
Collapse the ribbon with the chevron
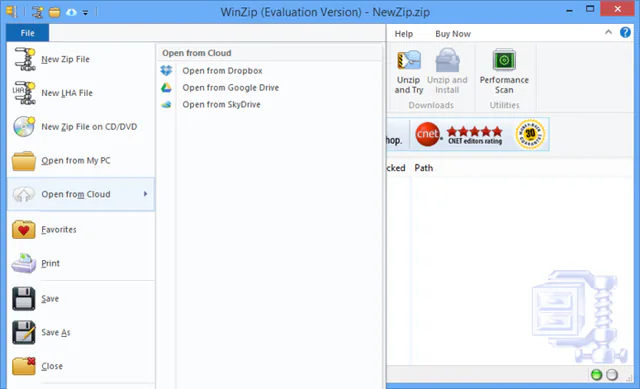point(608,32)
